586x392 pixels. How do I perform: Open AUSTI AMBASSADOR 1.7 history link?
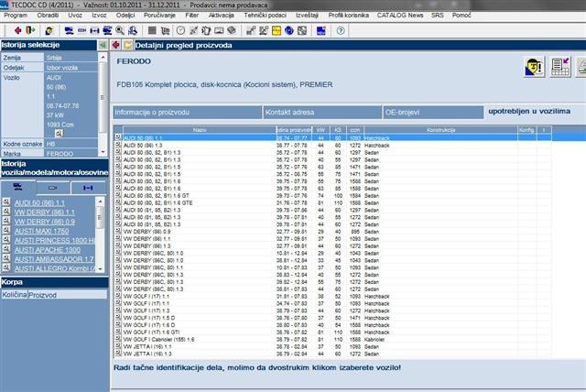pos(55,259)
